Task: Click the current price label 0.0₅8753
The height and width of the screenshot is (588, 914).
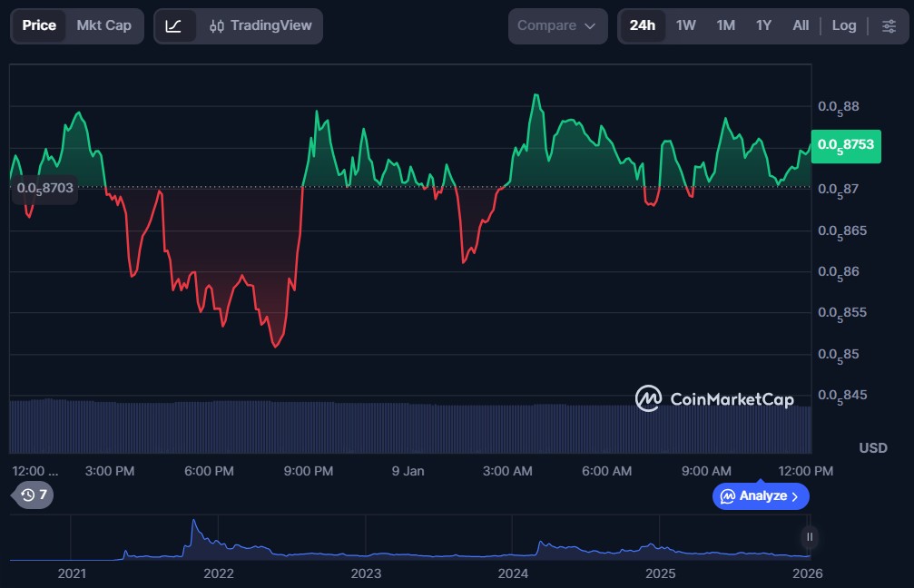Action: pyautogui.click(x=845, y=144)
